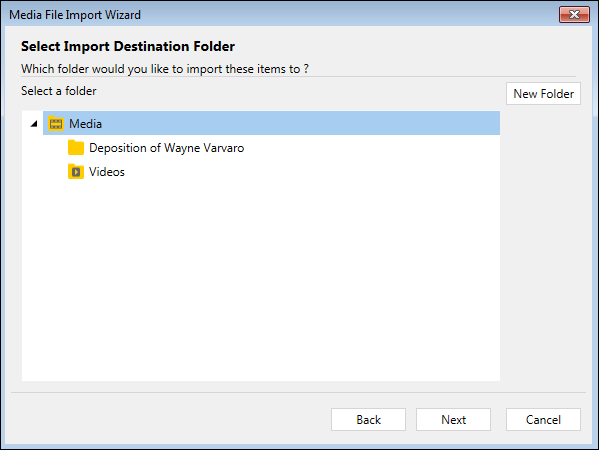Click the Media film-strip folder icon

pyautogui.click(x=56, y=123)
